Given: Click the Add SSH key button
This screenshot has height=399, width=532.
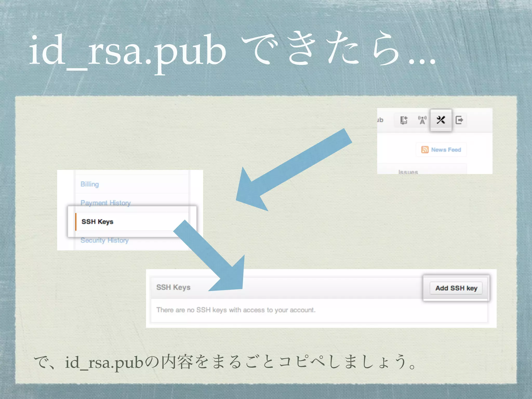Looking at the screenshot, I should [456, 288].
